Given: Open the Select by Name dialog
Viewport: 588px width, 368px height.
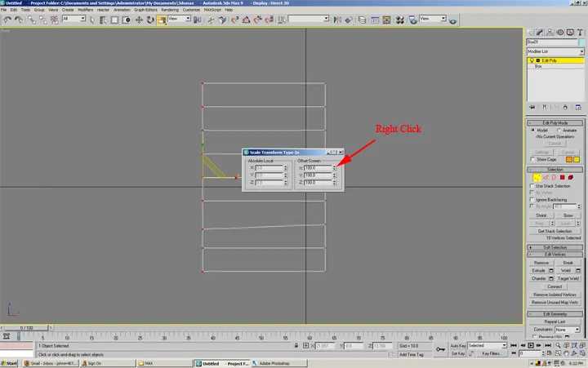Looking at the screenshot, I should (103, 20).
